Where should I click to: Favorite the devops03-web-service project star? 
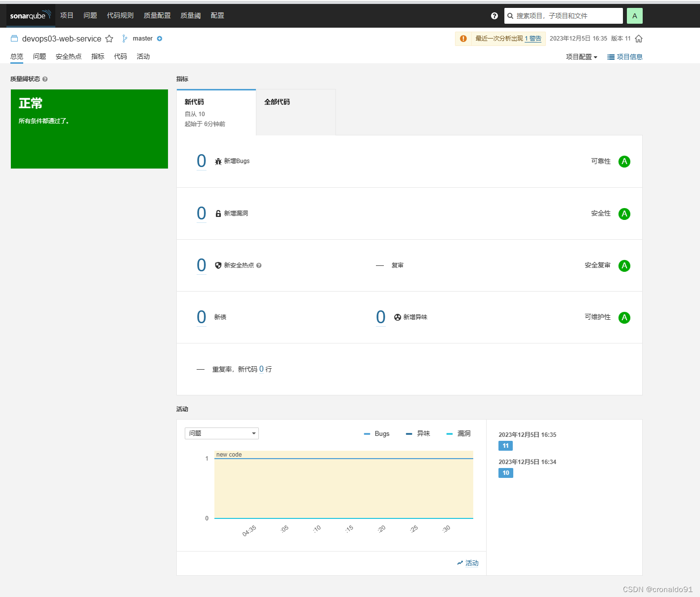109,39
